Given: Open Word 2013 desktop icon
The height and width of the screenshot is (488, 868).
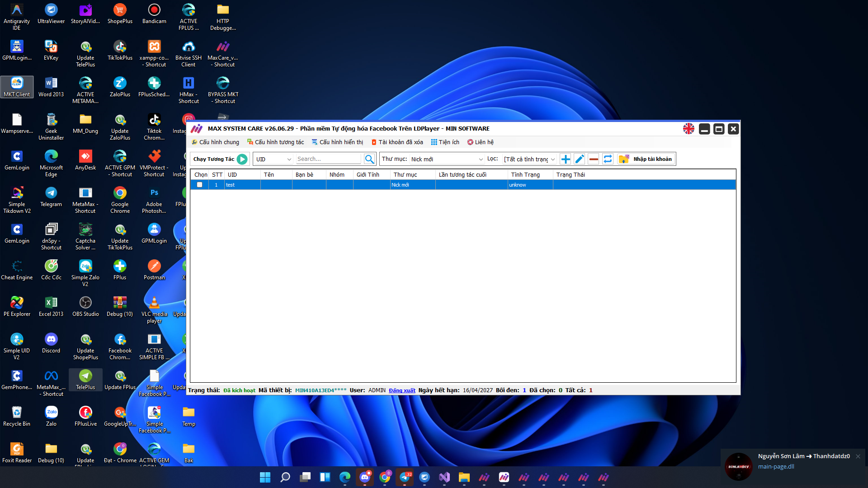Looking at the screenshot, I should [51, 87].
